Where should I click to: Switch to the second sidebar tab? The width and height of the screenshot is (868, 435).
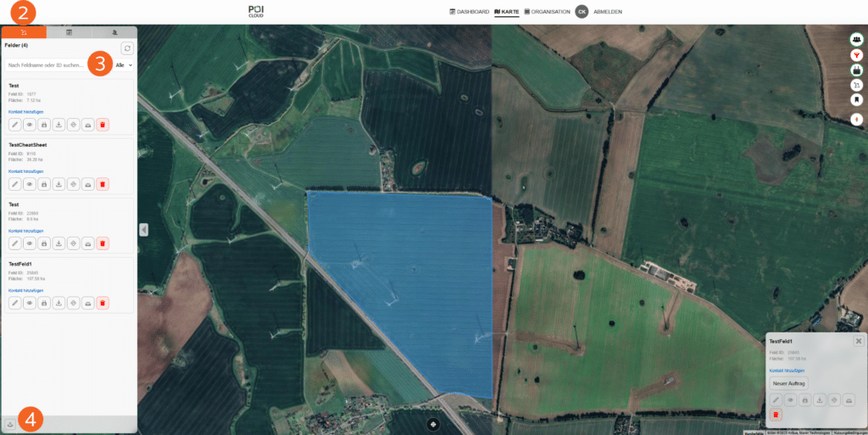coord(69,32)
